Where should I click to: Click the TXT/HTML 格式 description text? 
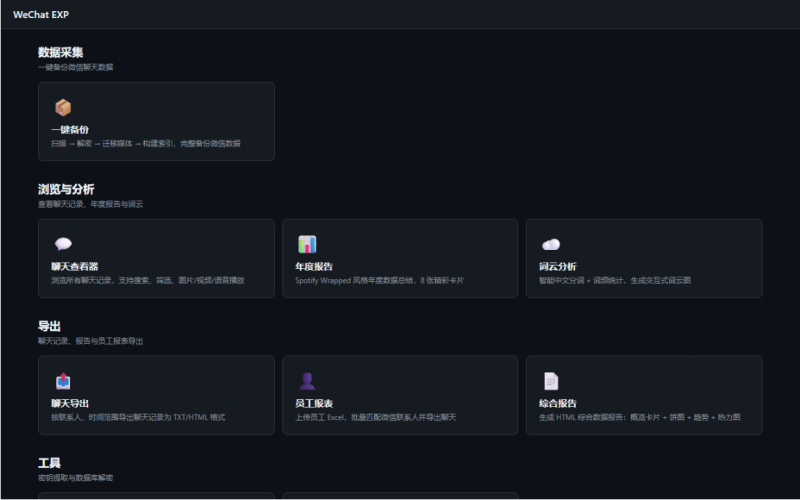click(138, 417)
